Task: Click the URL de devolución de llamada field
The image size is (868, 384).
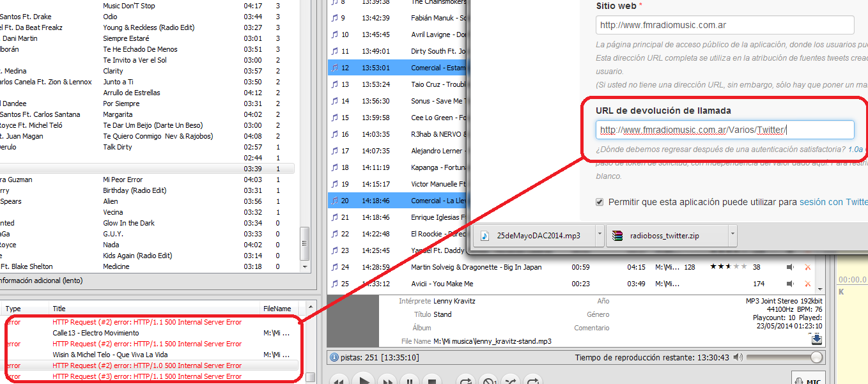Action: coord(725,130)
